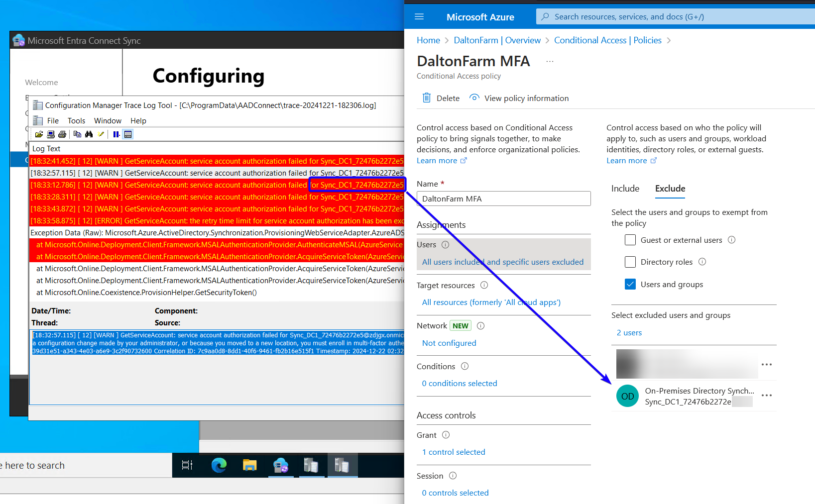The image size is (815, 504).
Task: Open Microsoft Edge from the taskbar
Action: tap(219, 465)
